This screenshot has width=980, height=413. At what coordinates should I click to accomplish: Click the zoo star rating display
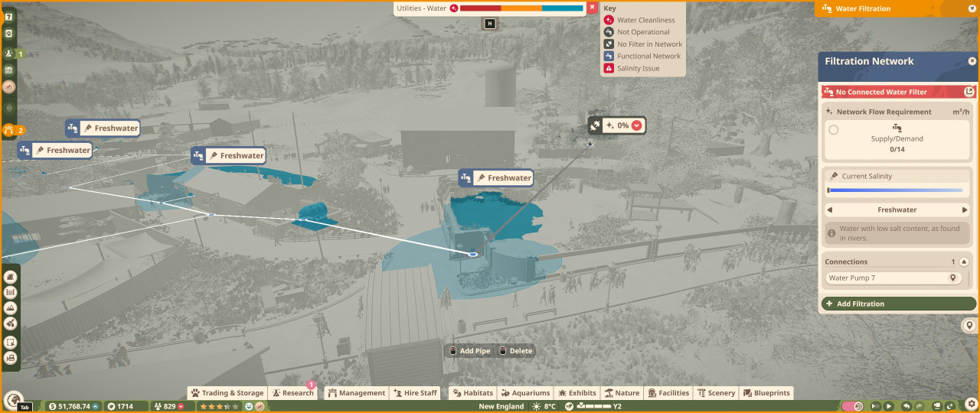point(220,406)
